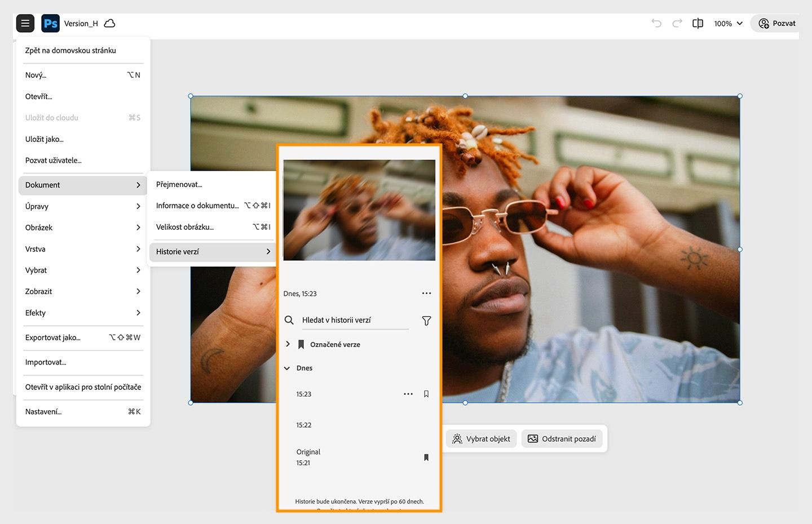This screenshot has width=812, height=524.
Task: Expand the Efekty submenu
Action: 83,313
